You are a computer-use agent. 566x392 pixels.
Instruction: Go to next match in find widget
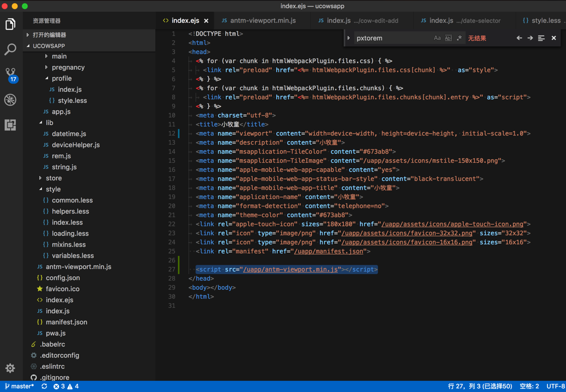530,38
